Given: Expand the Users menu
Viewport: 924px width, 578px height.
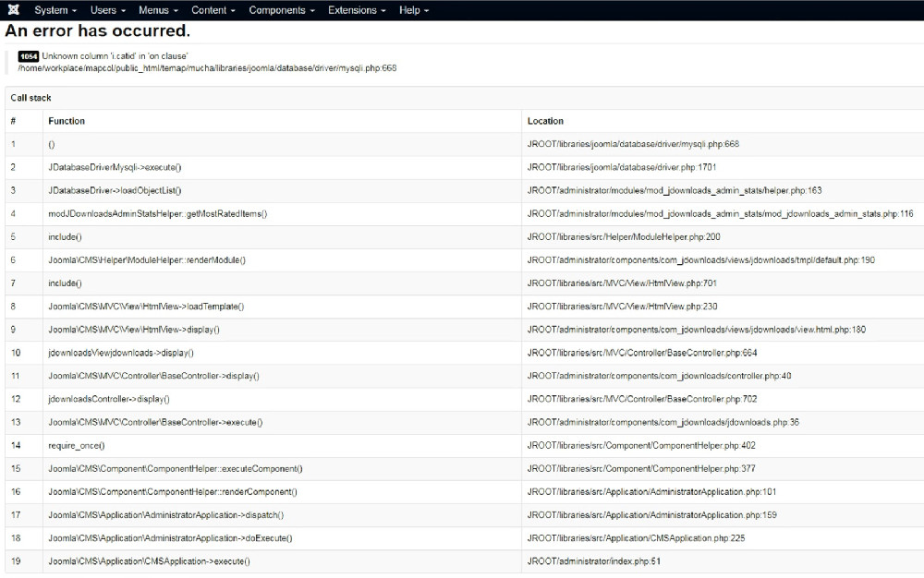Looking at the screenshot, I should click(108, 10).
